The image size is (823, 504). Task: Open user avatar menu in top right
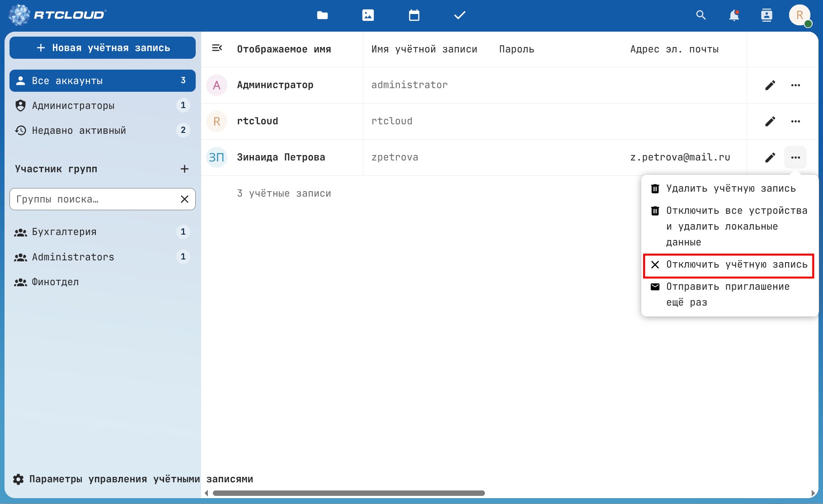click(x=799, y=15)
